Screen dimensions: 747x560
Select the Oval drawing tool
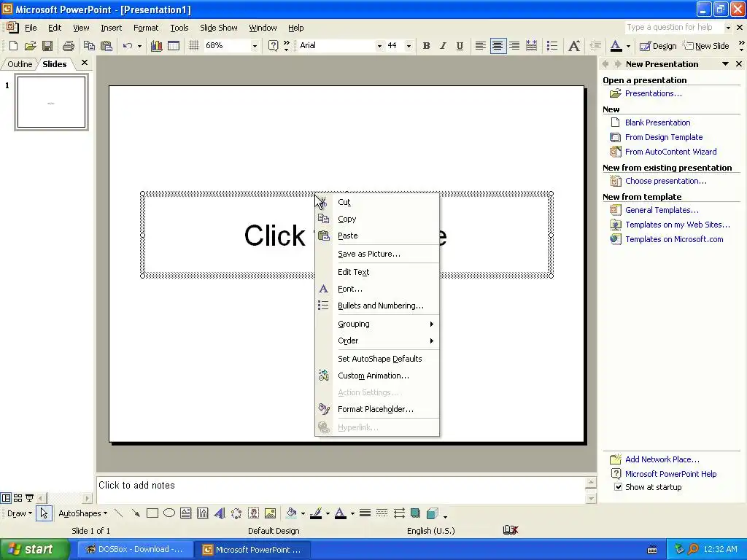pyautogui.click(x=169, y=513)
